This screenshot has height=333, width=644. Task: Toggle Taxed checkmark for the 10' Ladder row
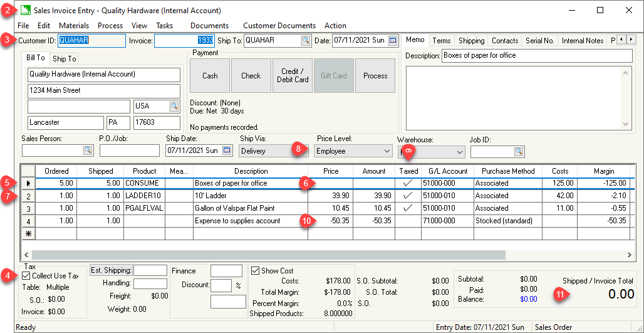[408, 196]
